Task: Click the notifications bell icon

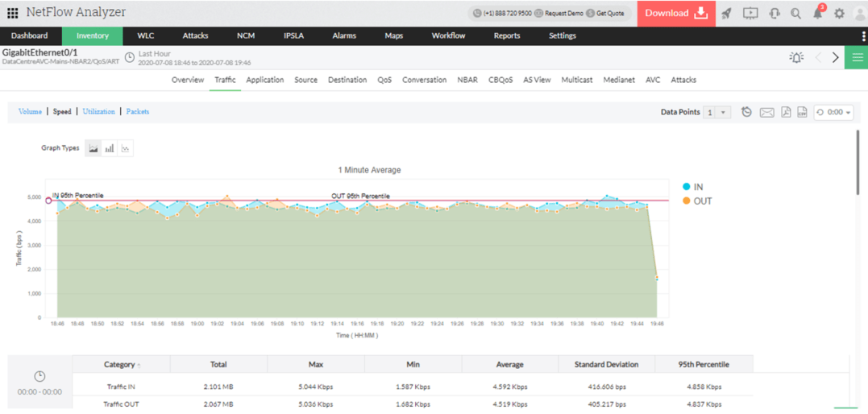Action: [x=817, y=13]
